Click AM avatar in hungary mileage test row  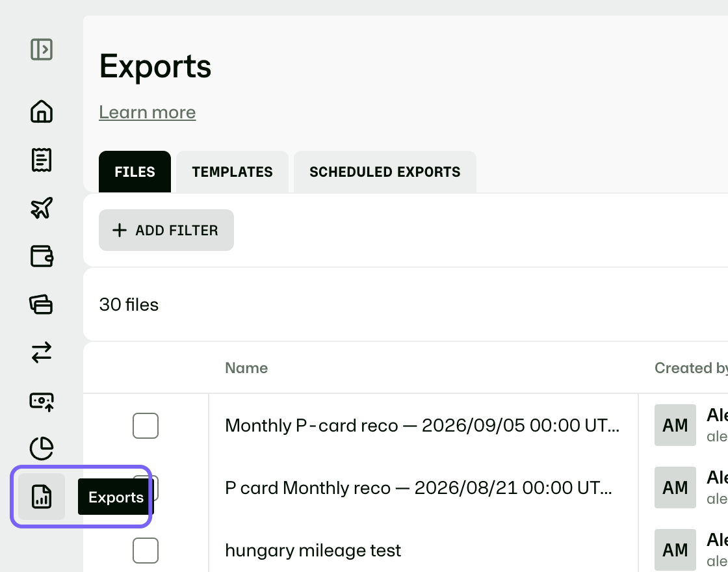click(675, 550)
